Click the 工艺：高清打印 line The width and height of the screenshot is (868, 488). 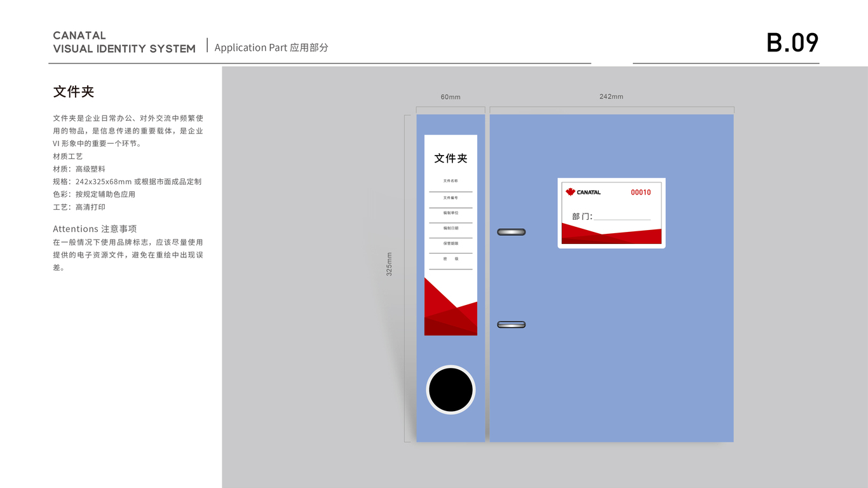(x=79, y=207)
